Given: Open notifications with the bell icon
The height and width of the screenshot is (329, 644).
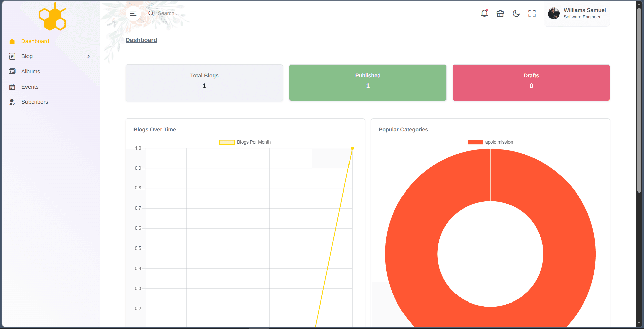Looking at the screenshot, I should (484, 13).
